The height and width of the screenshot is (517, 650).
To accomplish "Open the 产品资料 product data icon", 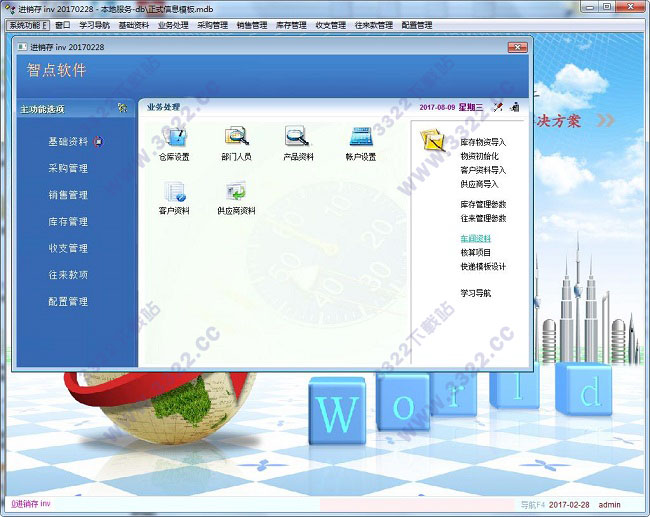I will tap(298, 143).
